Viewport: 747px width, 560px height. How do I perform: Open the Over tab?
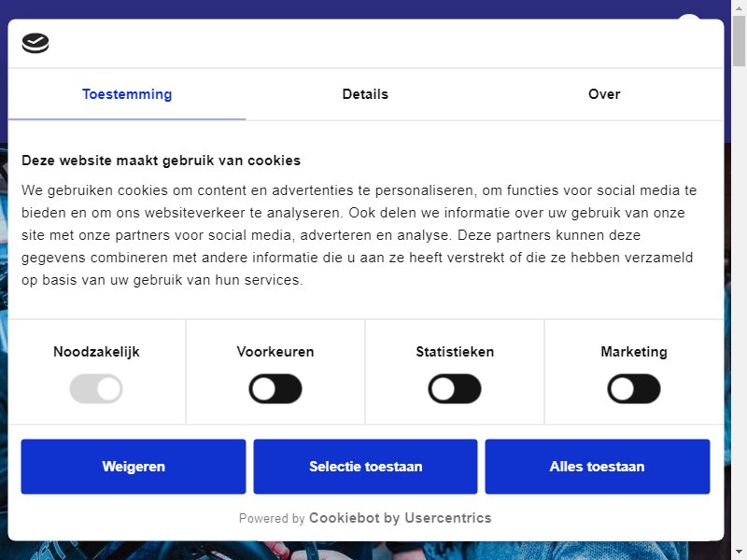(x=604, y=94)
